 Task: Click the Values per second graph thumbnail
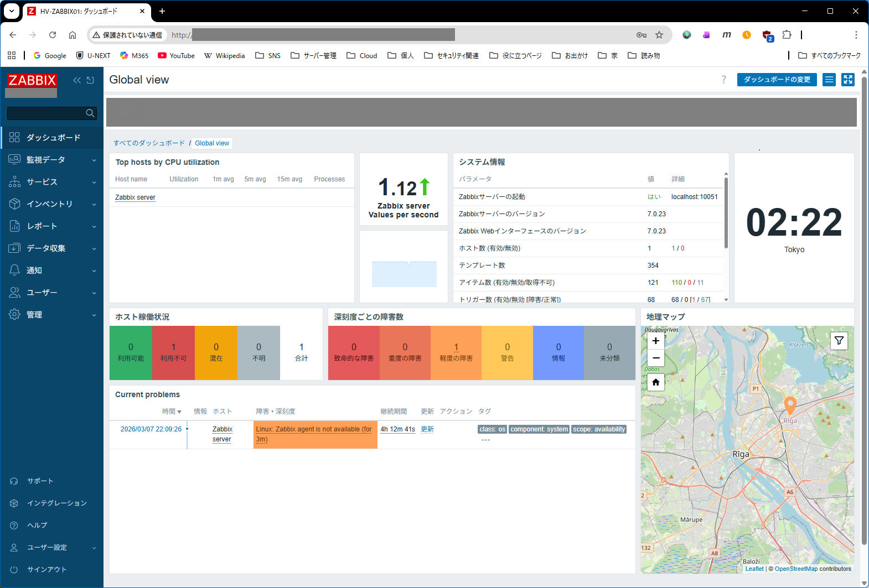[x=404, y=274]
